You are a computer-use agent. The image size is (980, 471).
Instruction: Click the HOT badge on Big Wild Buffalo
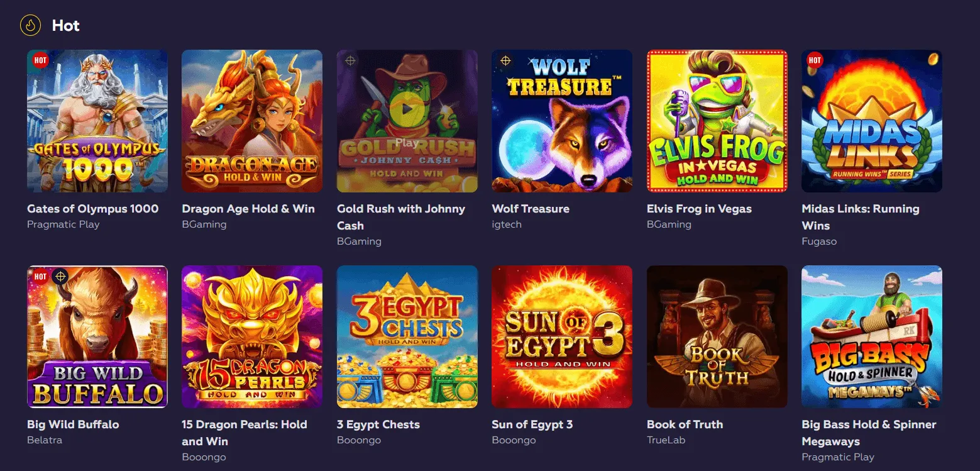click(39, 276)
